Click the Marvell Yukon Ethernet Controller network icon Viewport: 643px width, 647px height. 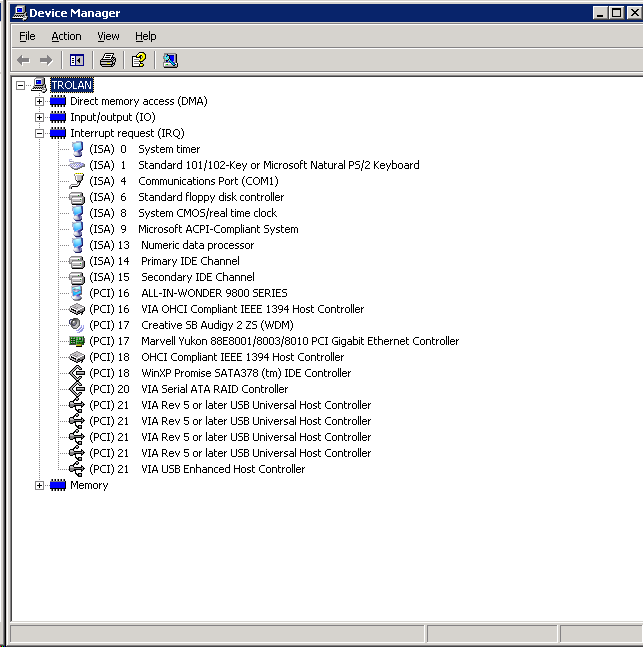[77, 341]
